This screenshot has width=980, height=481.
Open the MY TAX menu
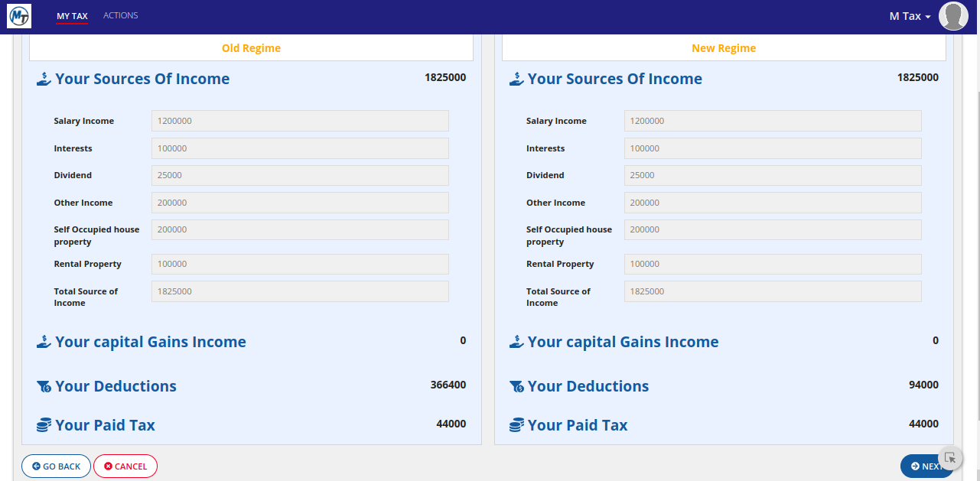click(x=72, y=16)
